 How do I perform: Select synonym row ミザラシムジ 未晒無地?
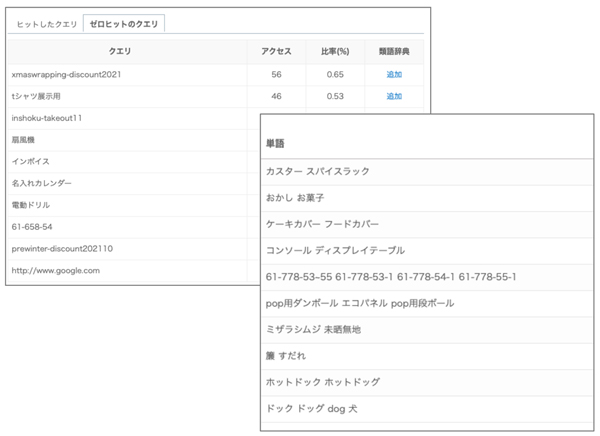pos(427,330)
